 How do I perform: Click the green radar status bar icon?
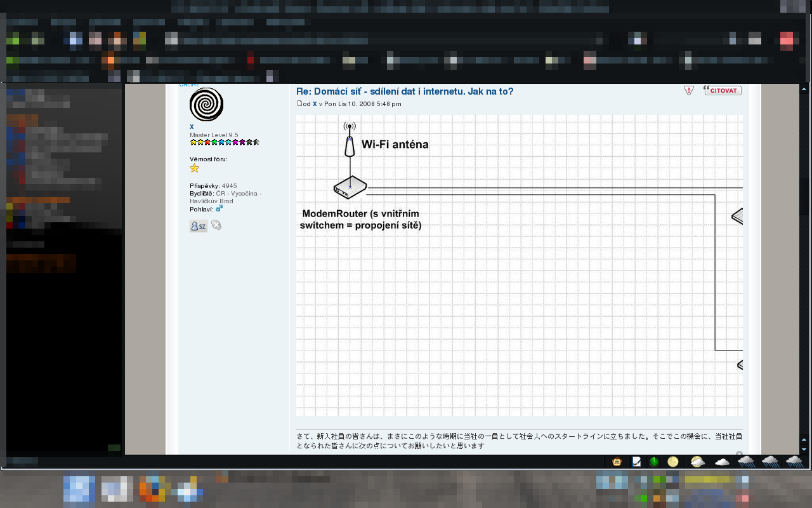[x=654, y=462]
